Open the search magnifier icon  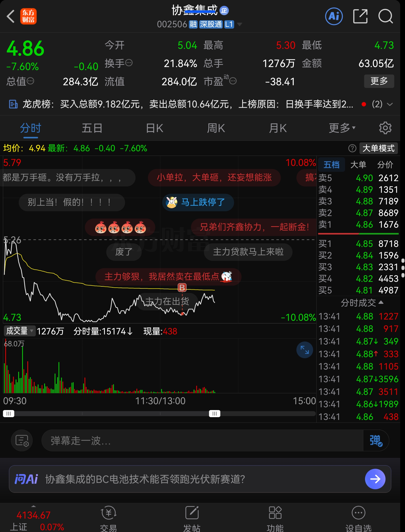tap(386, 16)
